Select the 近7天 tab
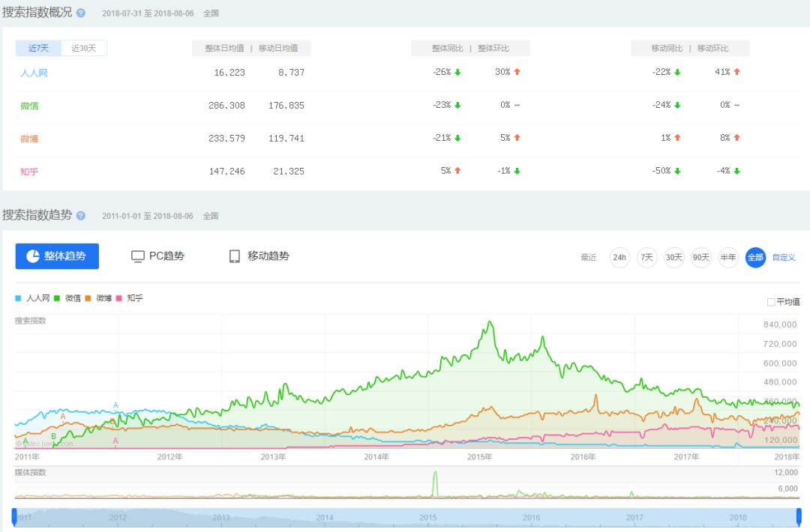This screenshot has width=810, height=532. [39, 49]
